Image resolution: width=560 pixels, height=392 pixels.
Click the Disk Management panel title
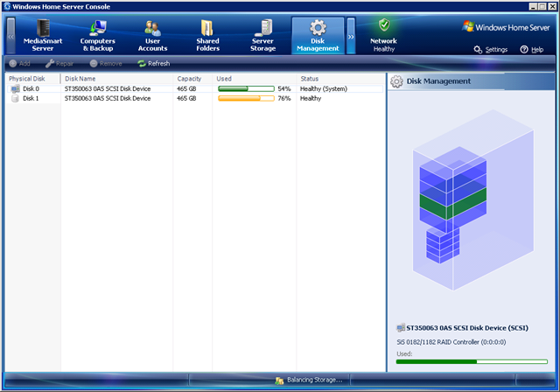pyautogui.click(x=438, y=81)
